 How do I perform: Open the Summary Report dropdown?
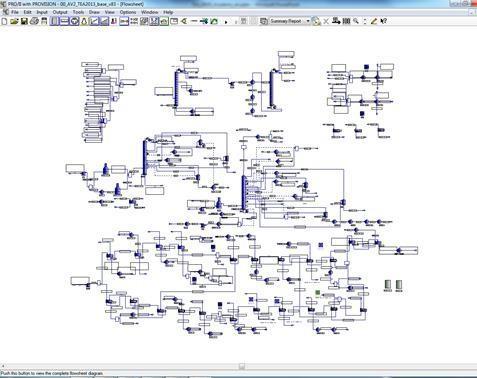click(x=289, y=21)
